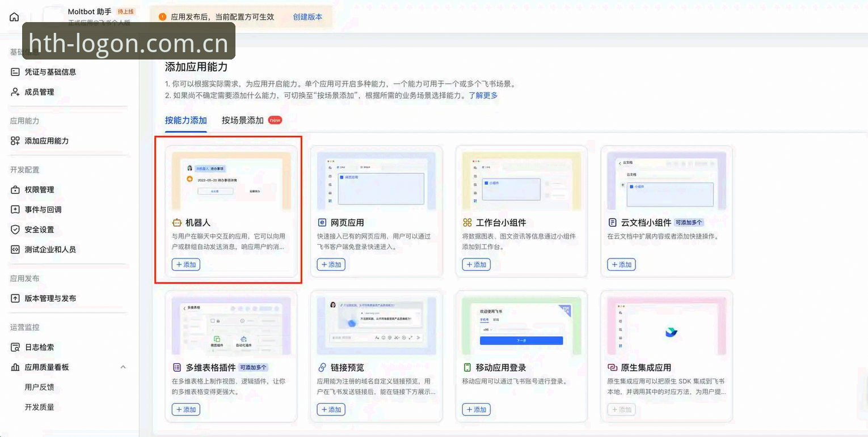Add the 移动应用登录 capability
Screen dimensions: 868x437
pyautogui.click(x=477, y=409)
